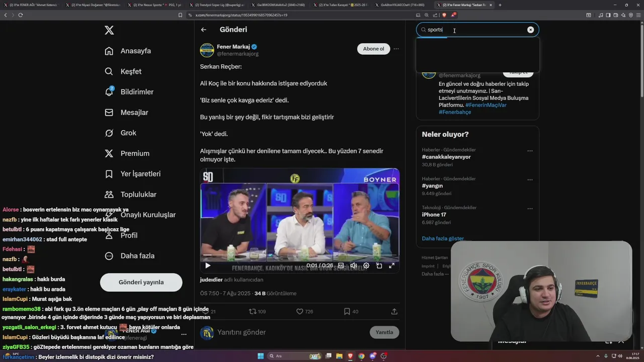
Task: Click browser back navigation arrow
Action: coord(6,15)
